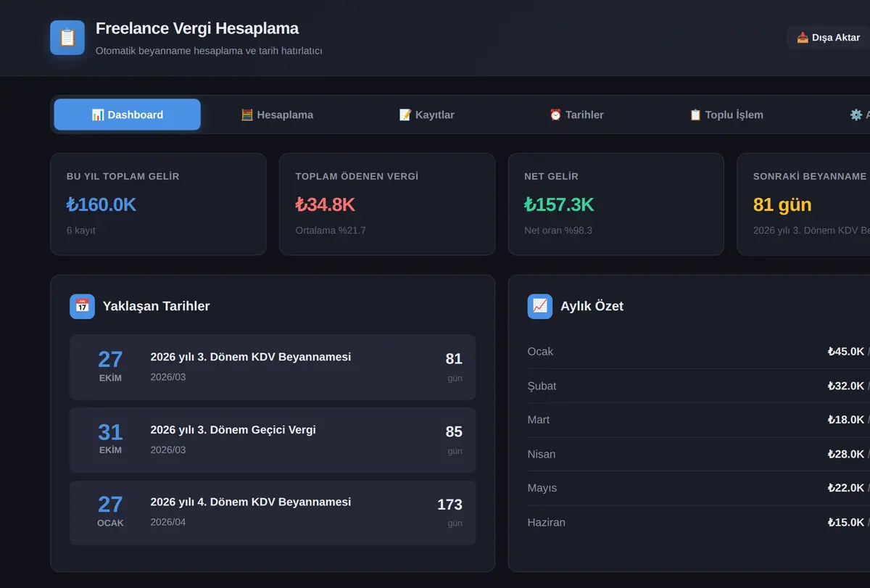Click the Yaklaşan Tarihler heading
Image resolution: width=870 pixels, height=588 pixels.
coord(157,306)
